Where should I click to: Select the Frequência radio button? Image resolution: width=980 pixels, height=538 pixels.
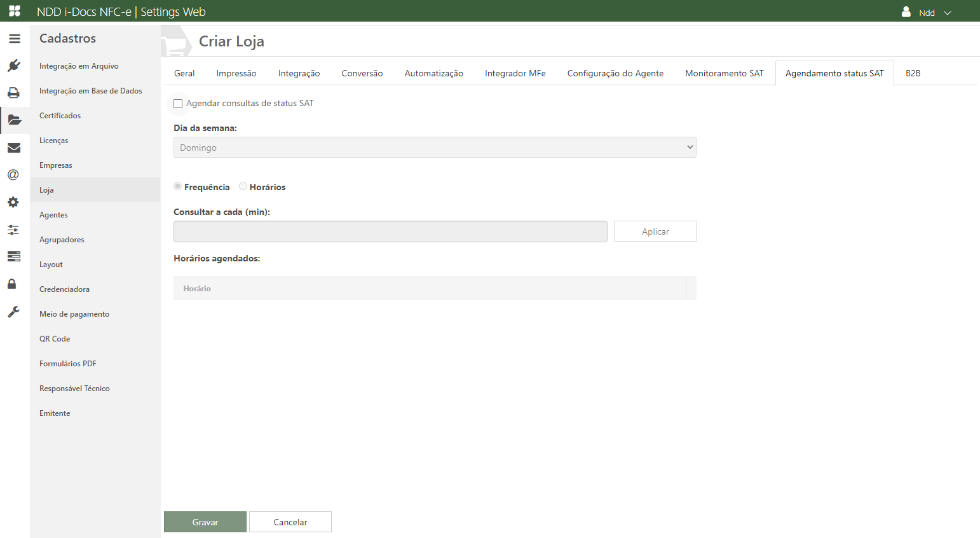click(x=178, y=186)
